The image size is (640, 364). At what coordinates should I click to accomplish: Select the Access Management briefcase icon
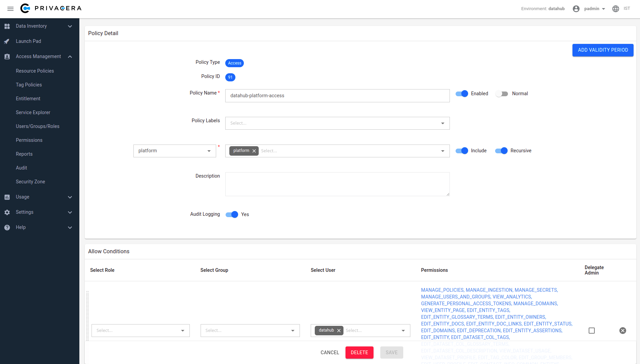[x=7, y=56]
